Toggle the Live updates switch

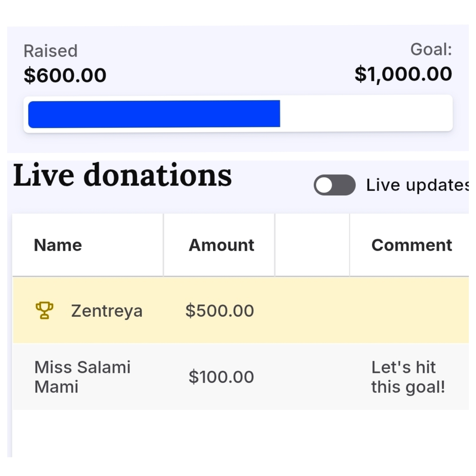pos(334,185)
